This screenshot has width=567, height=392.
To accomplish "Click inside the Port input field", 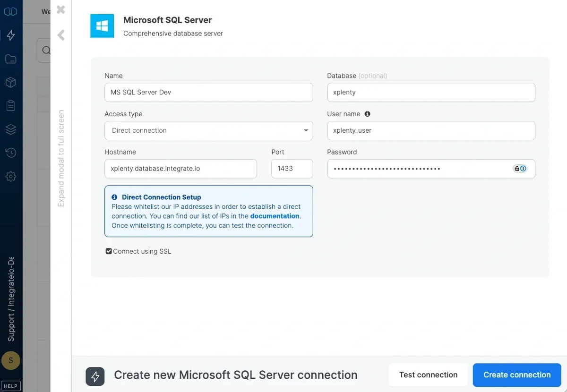I will [x=292, y=168].
